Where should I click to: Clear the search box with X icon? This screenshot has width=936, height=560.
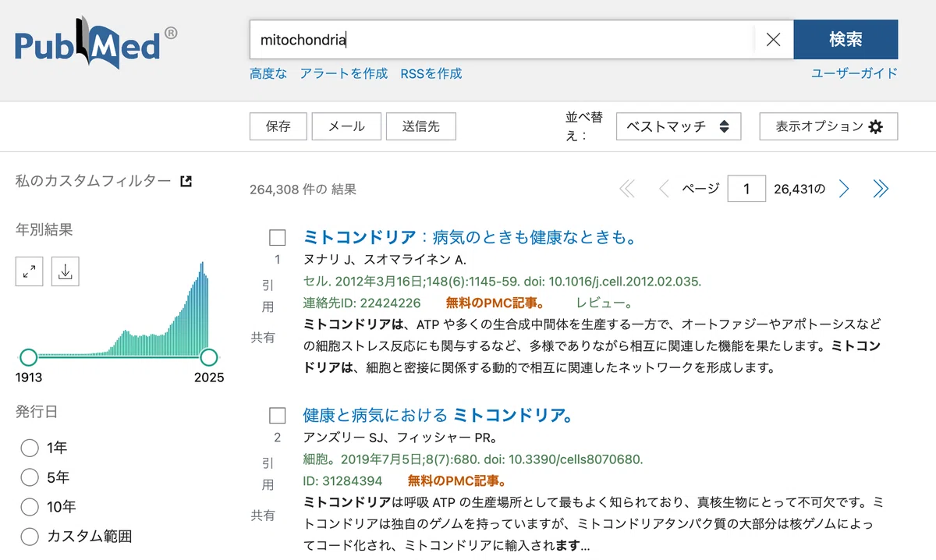point(773,40)
